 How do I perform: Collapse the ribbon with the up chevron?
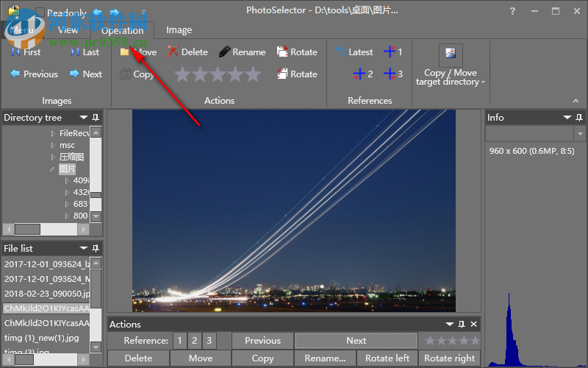[576, 101]
